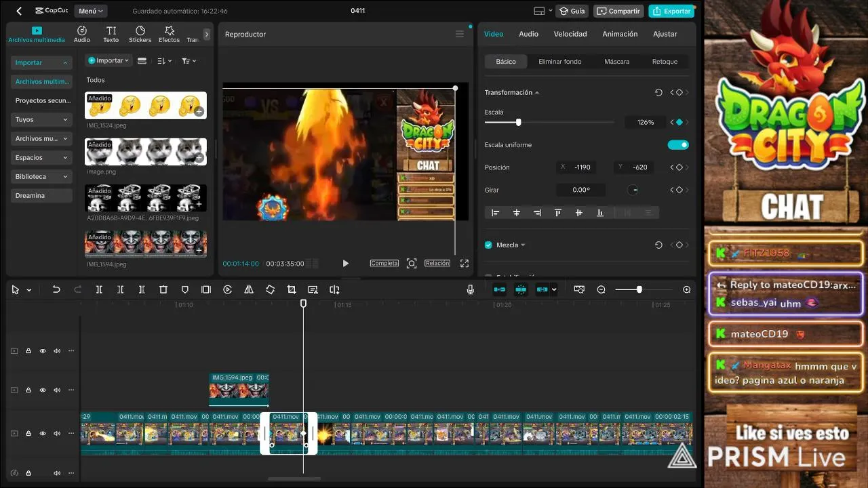This screenshot has height=488, width=868.
Task: Click the Exportar button
Action: pyautogui.click(x=671, y=11)
